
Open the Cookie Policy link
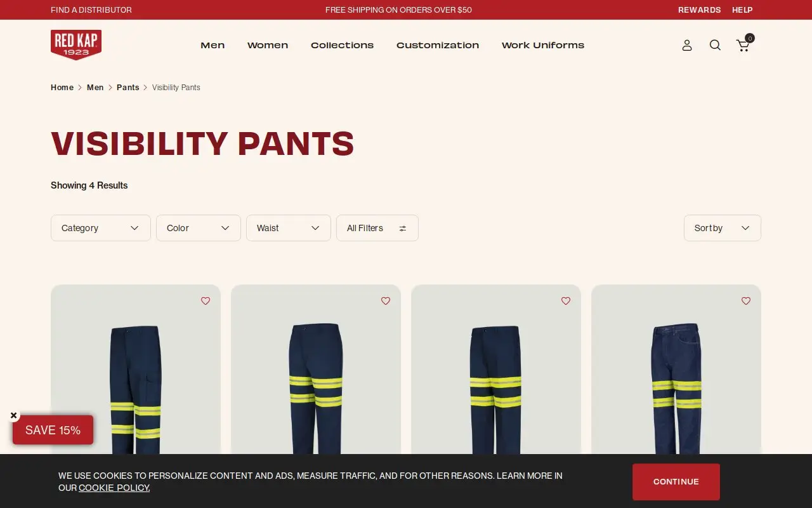(x=114, y=488)
